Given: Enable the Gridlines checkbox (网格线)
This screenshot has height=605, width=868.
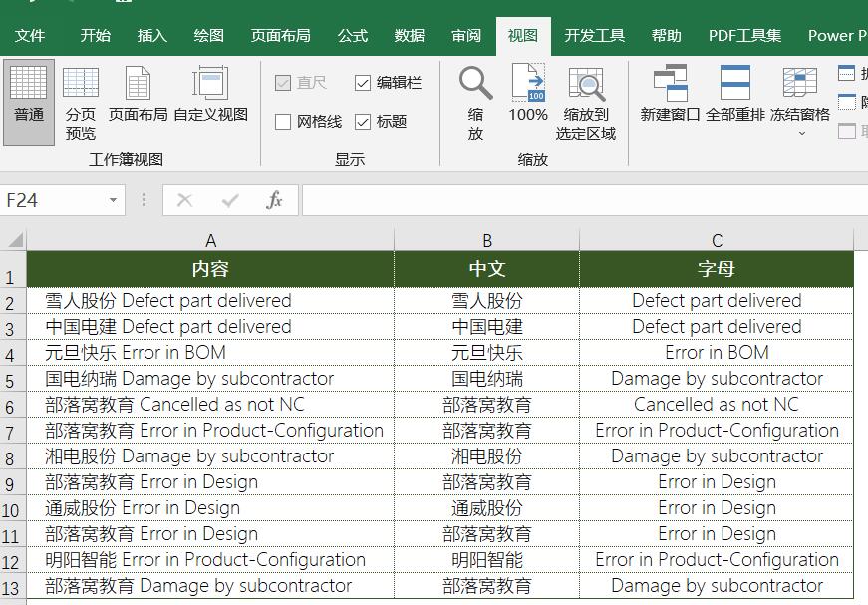Looking at the screenshot, I should (x=283, y=122).
